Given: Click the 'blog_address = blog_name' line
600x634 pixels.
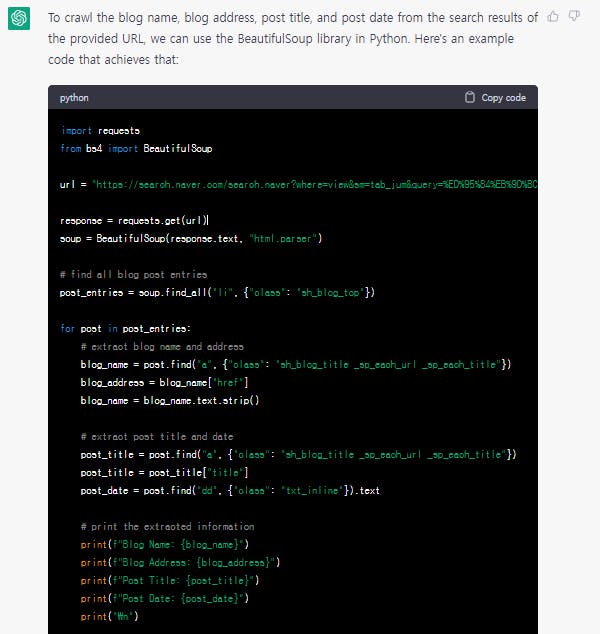Looking at the screenshot, I should (164, 382).
